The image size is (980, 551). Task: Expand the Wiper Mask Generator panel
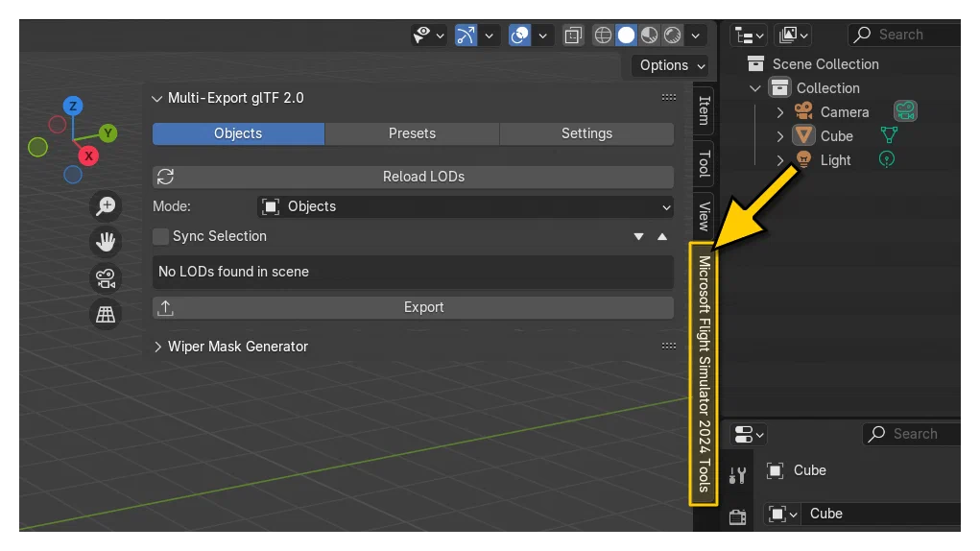(158, 347)
